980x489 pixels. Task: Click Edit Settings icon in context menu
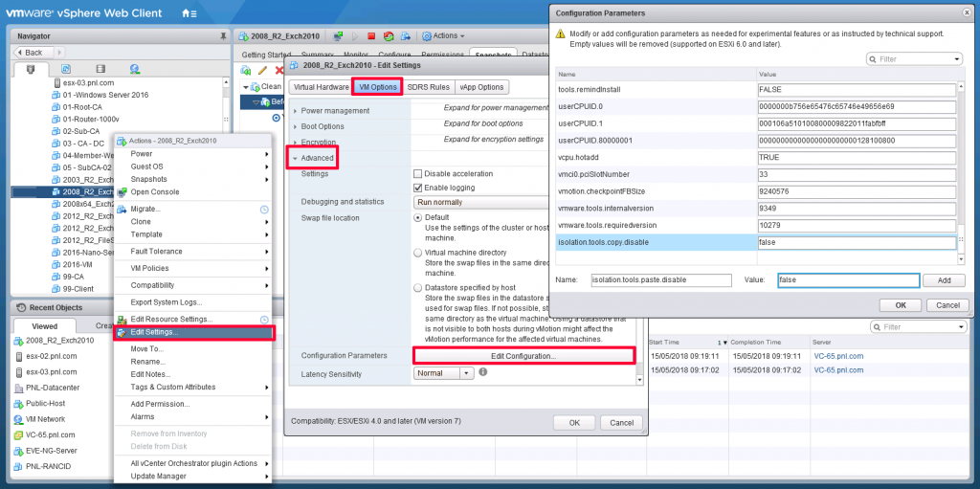122,332
